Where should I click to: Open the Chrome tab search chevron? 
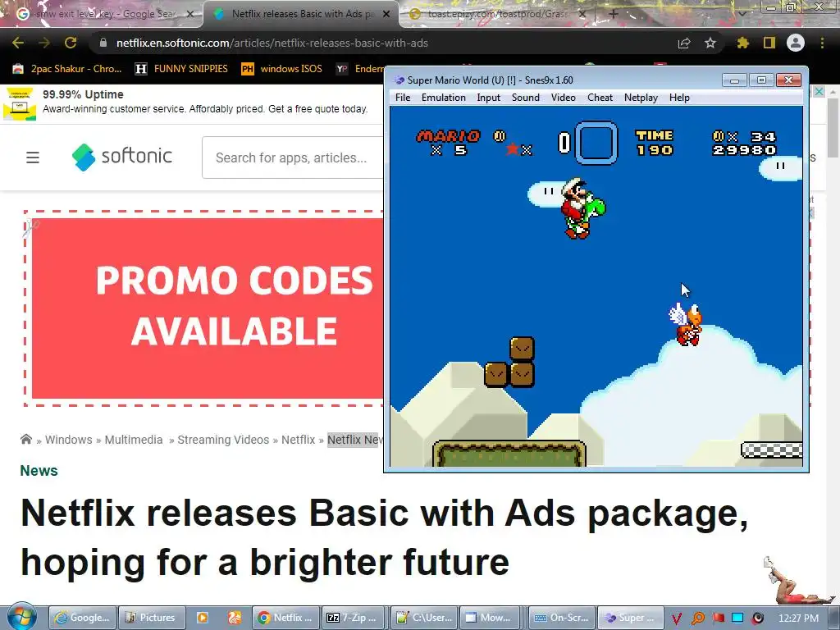(x=742, y=14)
